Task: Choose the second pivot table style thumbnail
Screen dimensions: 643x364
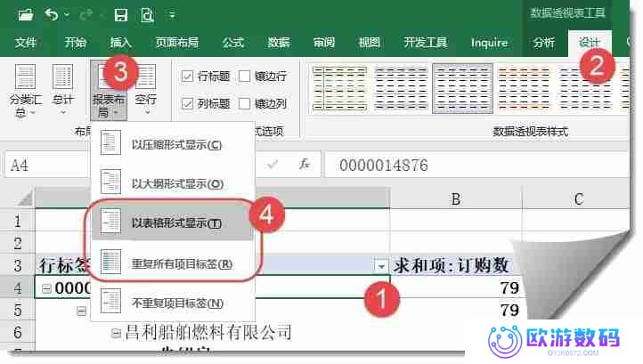Action: click(401, 88)
